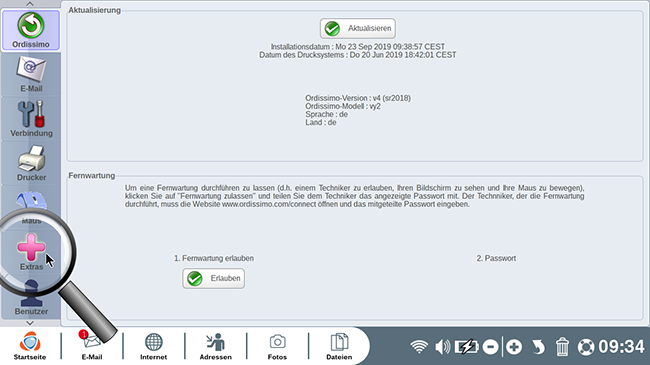This screenshot has height=365, width=650.
Task: Open the trash bin icon
Action: click(562, 346)
